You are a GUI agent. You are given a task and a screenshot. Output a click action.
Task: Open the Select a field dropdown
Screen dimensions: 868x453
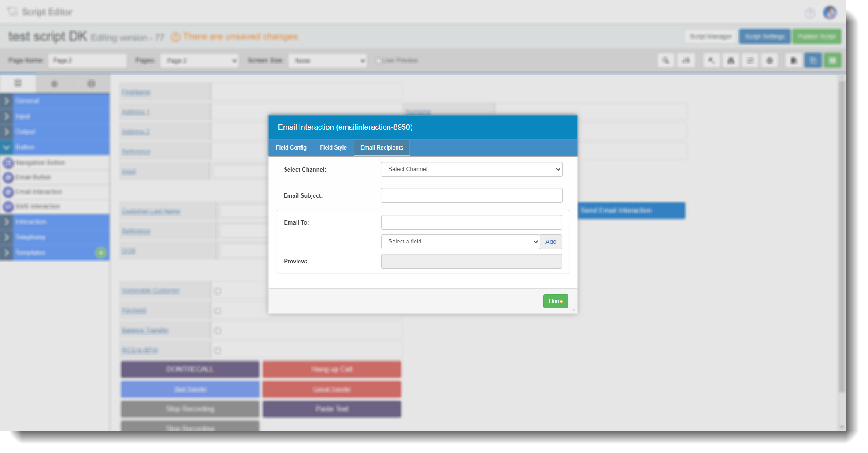460,242
